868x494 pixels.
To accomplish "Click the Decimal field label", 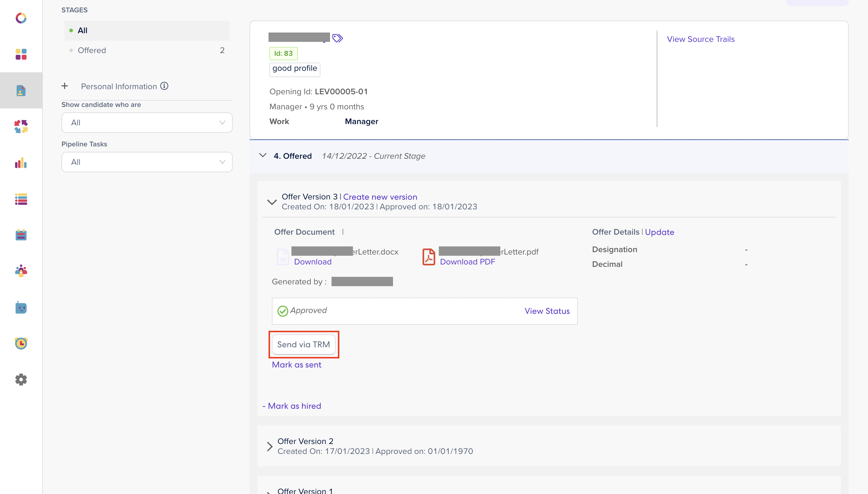I will pos(607,264).
